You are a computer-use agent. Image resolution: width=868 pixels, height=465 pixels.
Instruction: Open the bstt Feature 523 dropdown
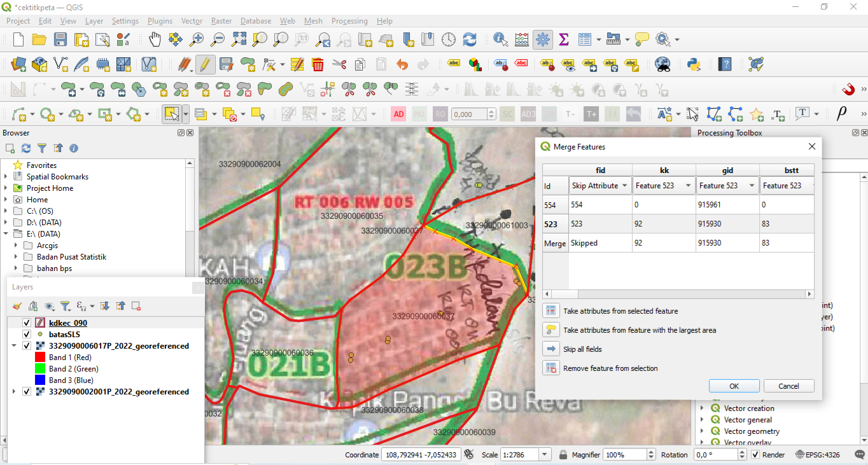[x=787, y=186]
